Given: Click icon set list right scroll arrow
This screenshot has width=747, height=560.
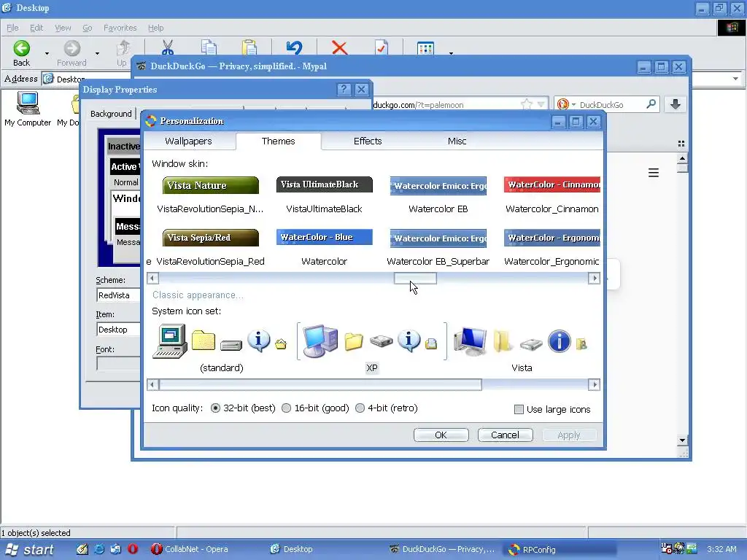Looking at the screenshot, I should (594, 385).
